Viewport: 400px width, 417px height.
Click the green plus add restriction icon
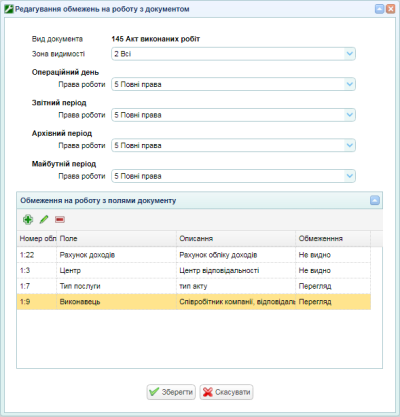pos(28,219)
